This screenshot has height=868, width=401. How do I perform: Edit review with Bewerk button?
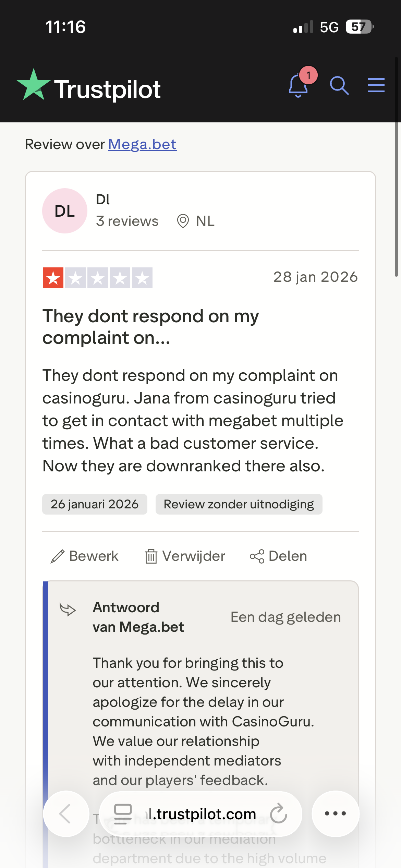(85, 556)
